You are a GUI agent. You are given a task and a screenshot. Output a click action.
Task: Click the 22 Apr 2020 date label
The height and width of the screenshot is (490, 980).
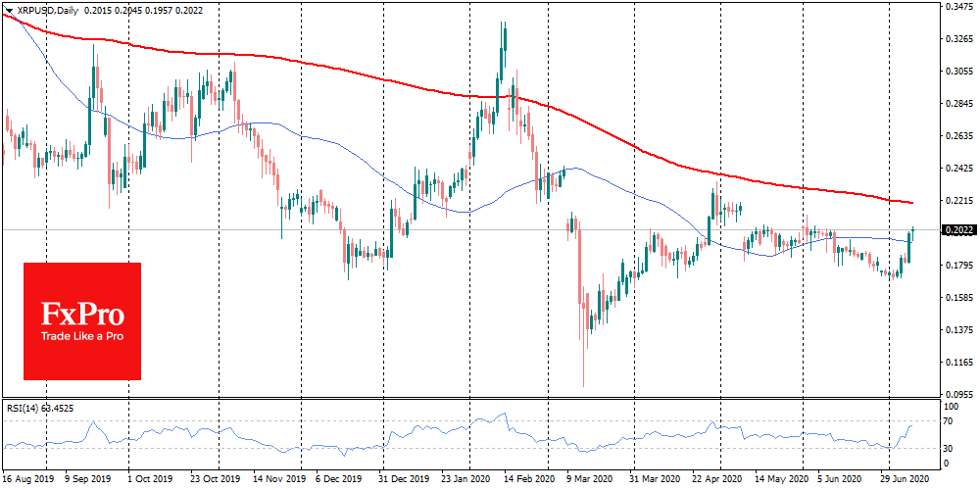720,478
